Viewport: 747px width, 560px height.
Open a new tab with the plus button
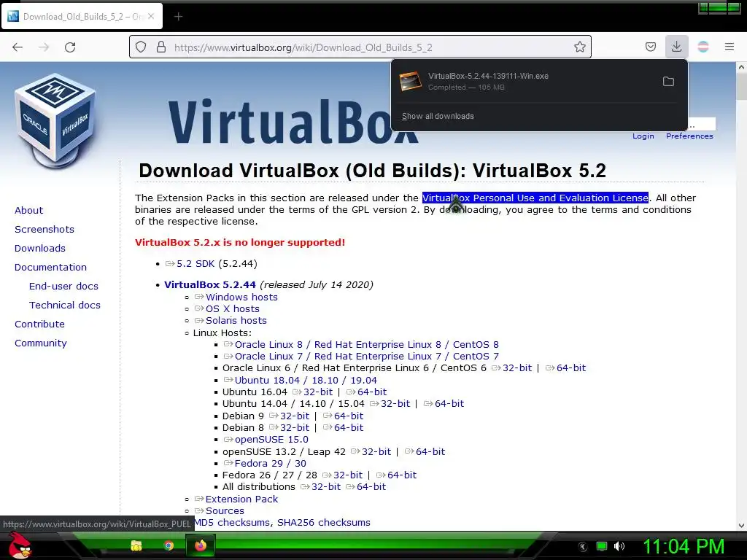[x=178, y=17]
